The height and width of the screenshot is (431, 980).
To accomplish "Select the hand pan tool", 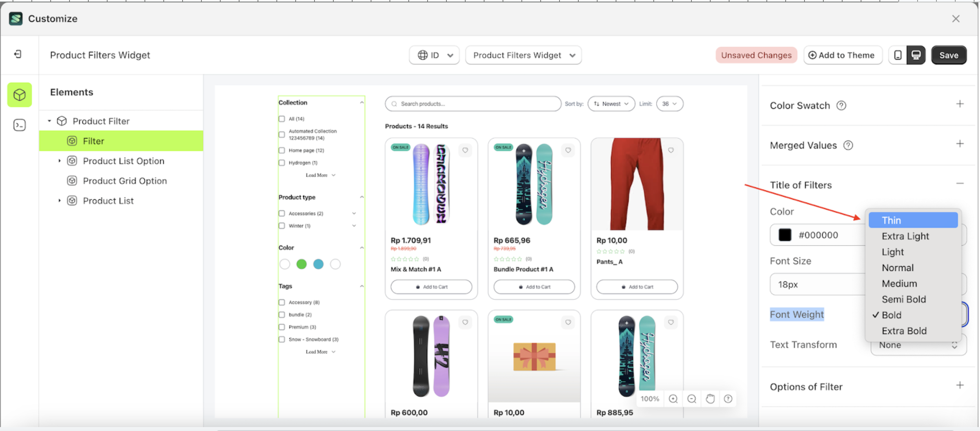I will 710,399.
